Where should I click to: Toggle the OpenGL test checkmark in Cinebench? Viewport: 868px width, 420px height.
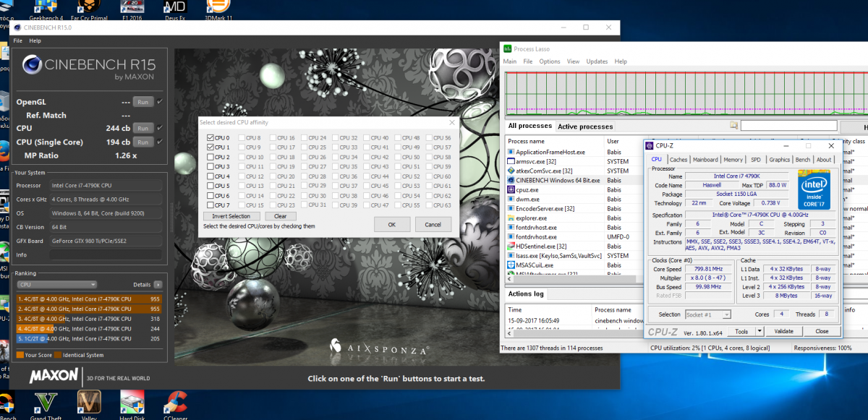(160, 102)
